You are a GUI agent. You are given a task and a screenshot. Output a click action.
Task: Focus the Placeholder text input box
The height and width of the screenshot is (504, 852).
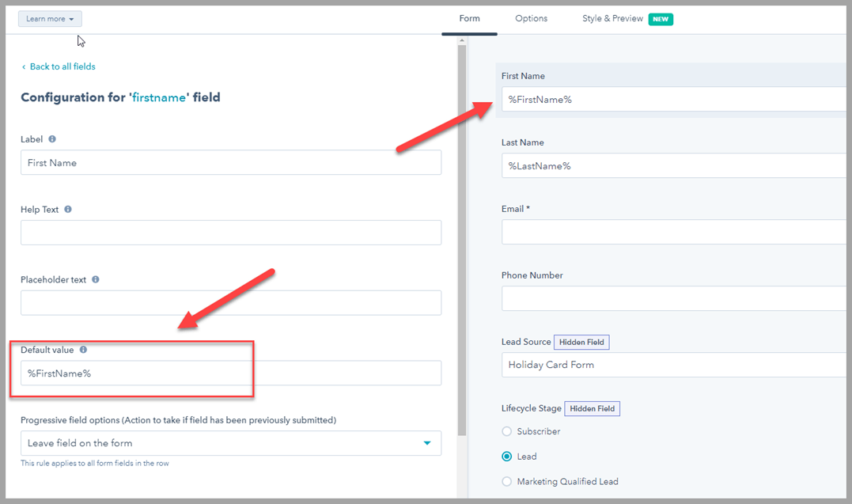click(x=231, y=303)
